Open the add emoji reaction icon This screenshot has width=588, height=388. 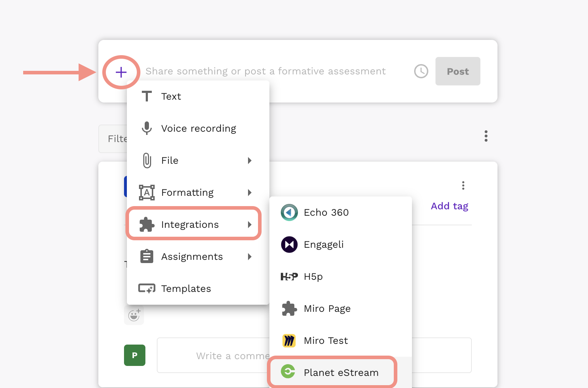[x=134, y=315]
